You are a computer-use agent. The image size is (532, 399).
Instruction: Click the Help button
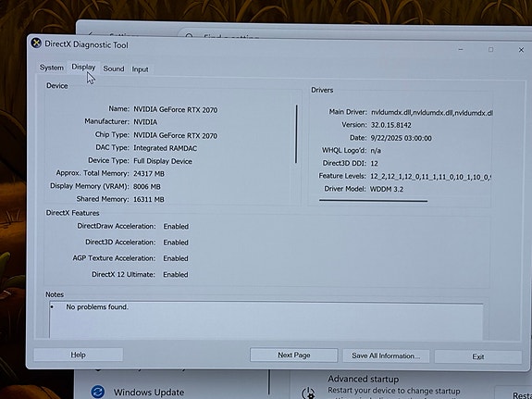point(78,355)
